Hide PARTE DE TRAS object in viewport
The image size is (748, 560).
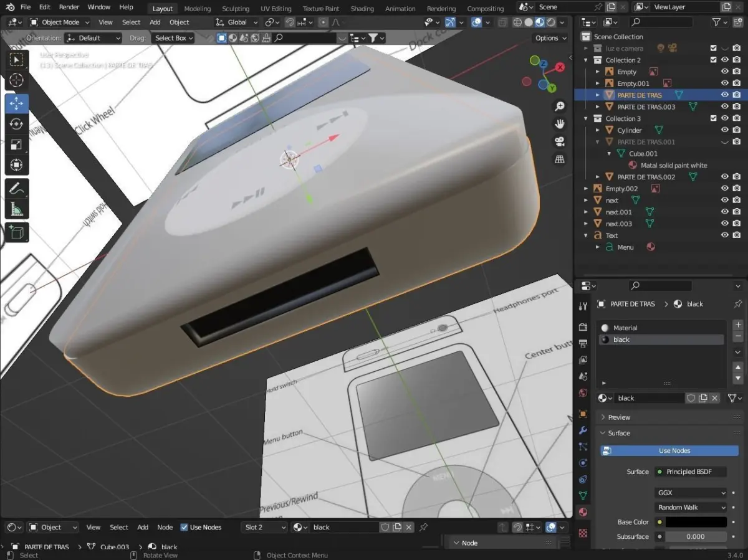click(725, 95)
